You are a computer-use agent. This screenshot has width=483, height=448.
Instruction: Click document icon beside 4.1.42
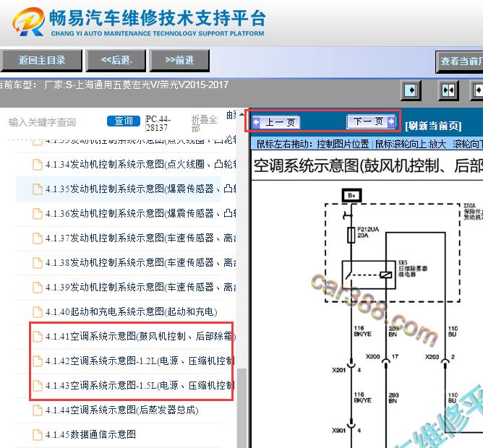click(x=38, y=361)
